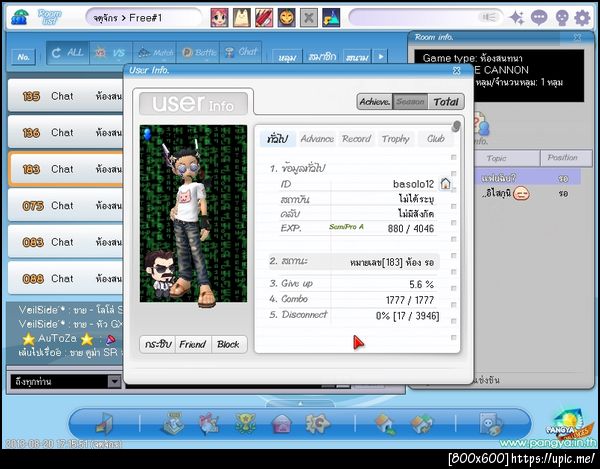The image size is (600, 469).
Task: Click the house with green arrow icon
Action: (386, 424)
